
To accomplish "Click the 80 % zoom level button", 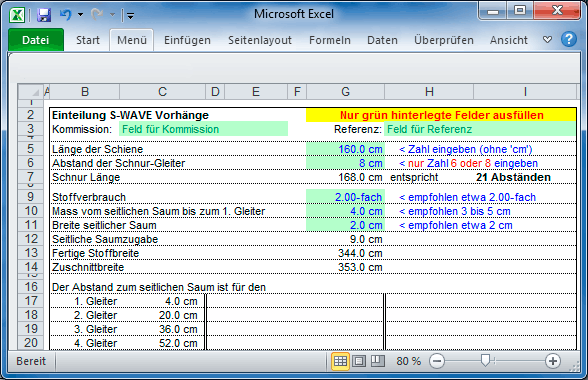I will pyautogui.click(x=408, y=361).
